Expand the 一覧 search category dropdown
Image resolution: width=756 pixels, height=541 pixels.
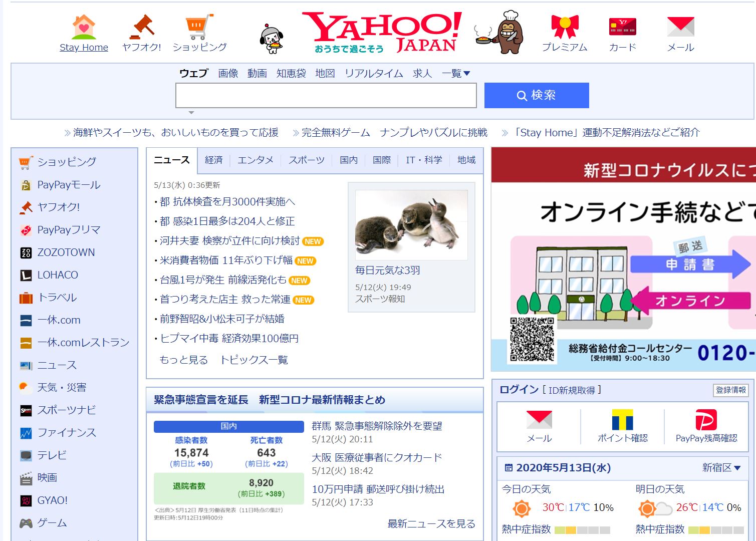pyautogui.click(x=456, y=73)
